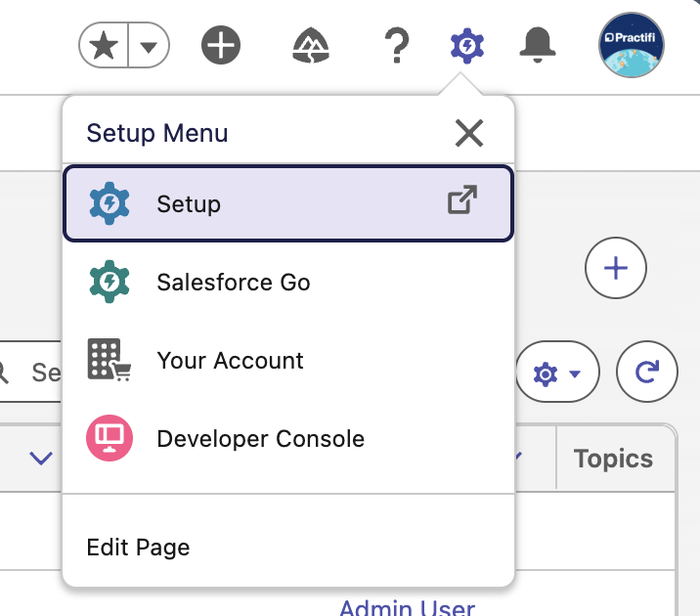Close the Setup Menu
700x616 pixels.
point(469,133)
